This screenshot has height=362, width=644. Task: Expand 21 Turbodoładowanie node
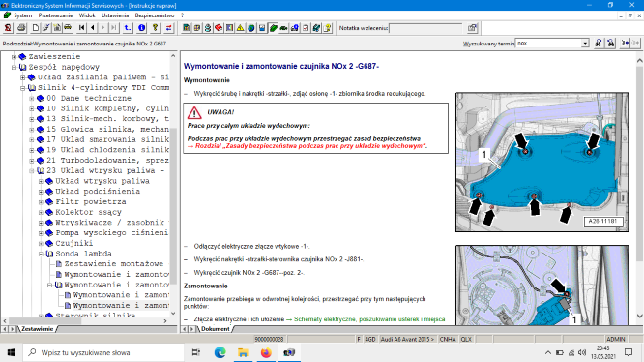[x=32, y=161]
